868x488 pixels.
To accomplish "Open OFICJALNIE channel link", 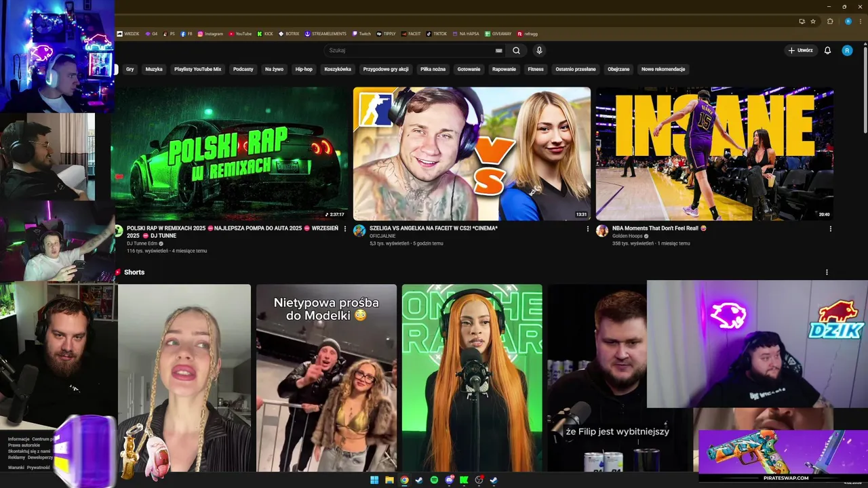I will point(383,236).
